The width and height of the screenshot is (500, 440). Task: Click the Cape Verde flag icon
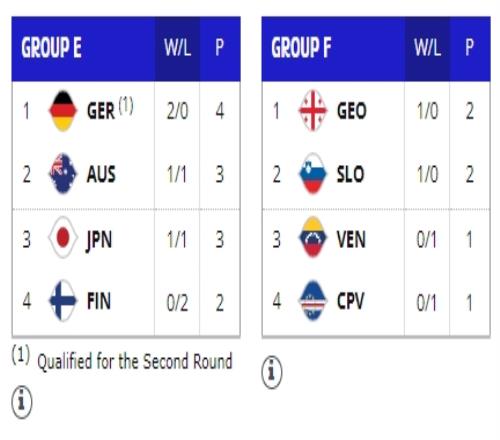point(313,301)
